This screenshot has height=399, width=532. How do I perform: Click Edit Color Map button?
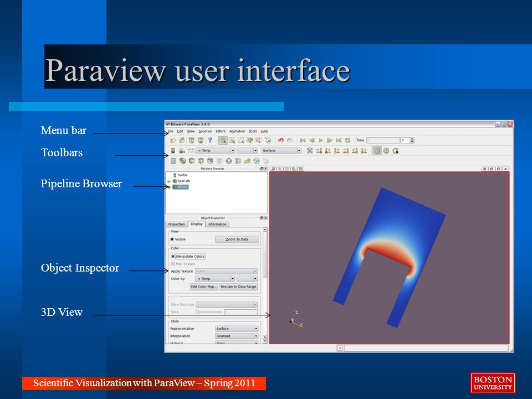point(204,287)
